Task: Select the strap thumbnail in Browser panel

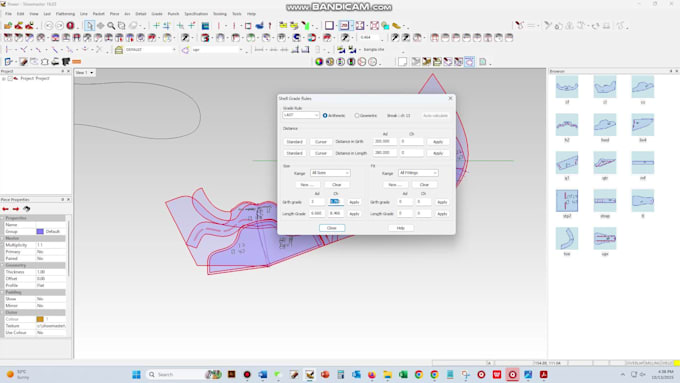Action: point(605,200)
